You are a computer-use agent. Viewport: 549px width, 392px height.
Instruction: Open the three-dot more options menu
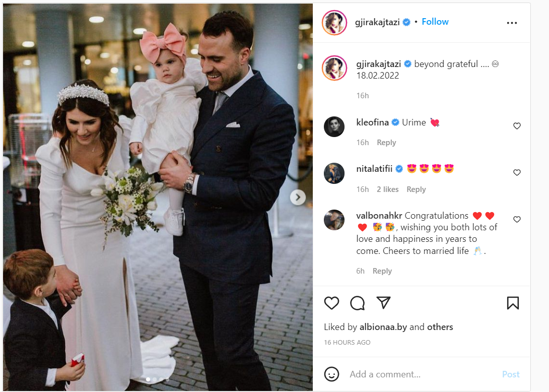coord(512,23)
